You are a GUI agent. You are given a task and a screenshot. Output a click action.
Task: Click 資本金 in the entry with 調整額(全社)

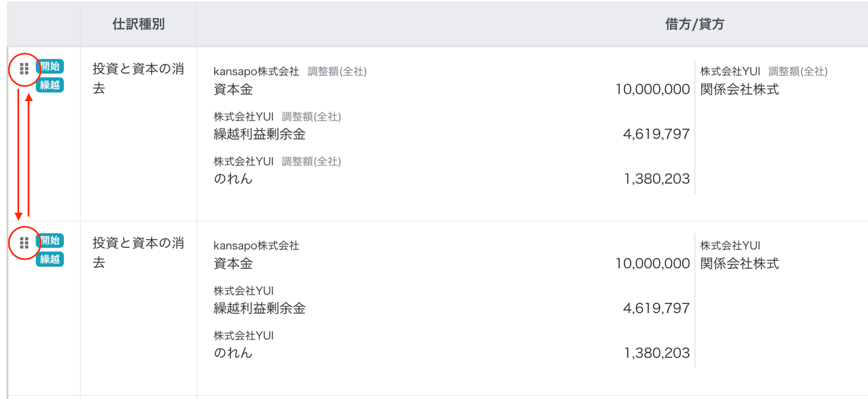(x=233, y=89)
